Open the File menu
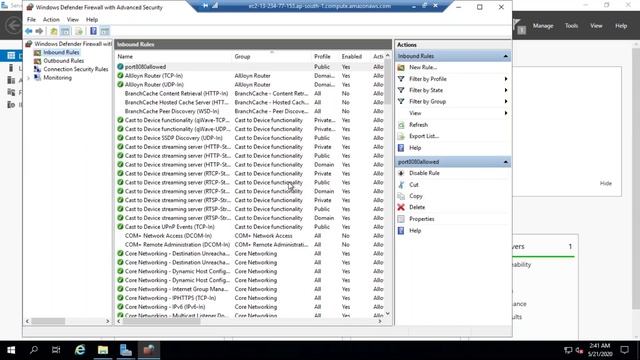Screen dimensions: 640x360 [31, 20]
